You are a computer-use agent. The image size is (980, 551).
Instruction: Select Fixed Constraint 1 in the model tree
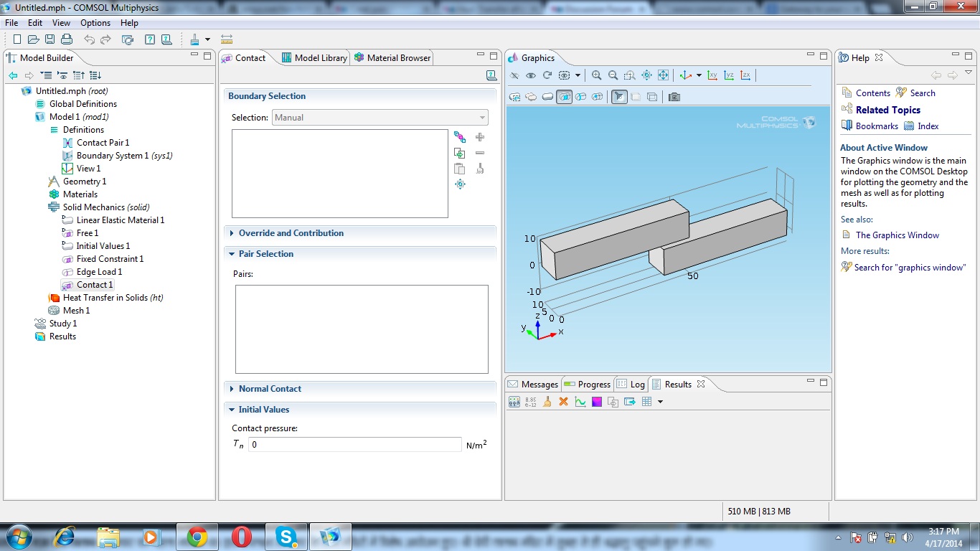(110, 259)
